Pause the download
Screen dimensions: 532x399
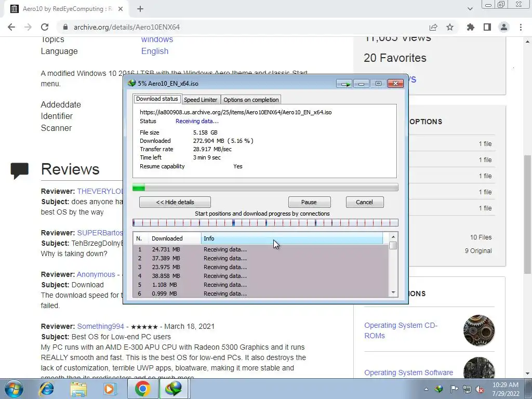tap(309, 202)
